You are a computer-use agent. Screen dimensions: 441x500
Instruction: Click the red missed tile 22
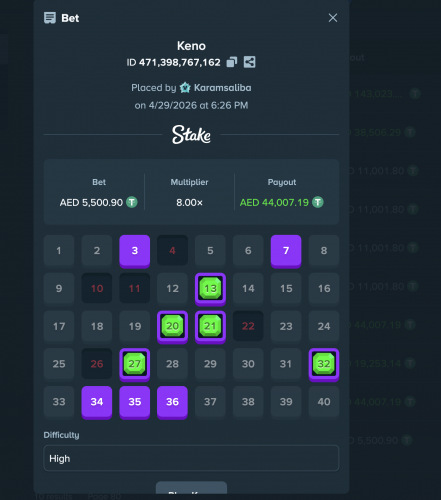point(248,326)
